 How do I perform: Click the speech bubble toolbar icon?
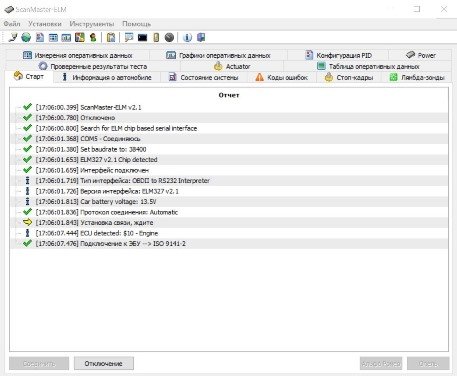[x=129, y=38]
